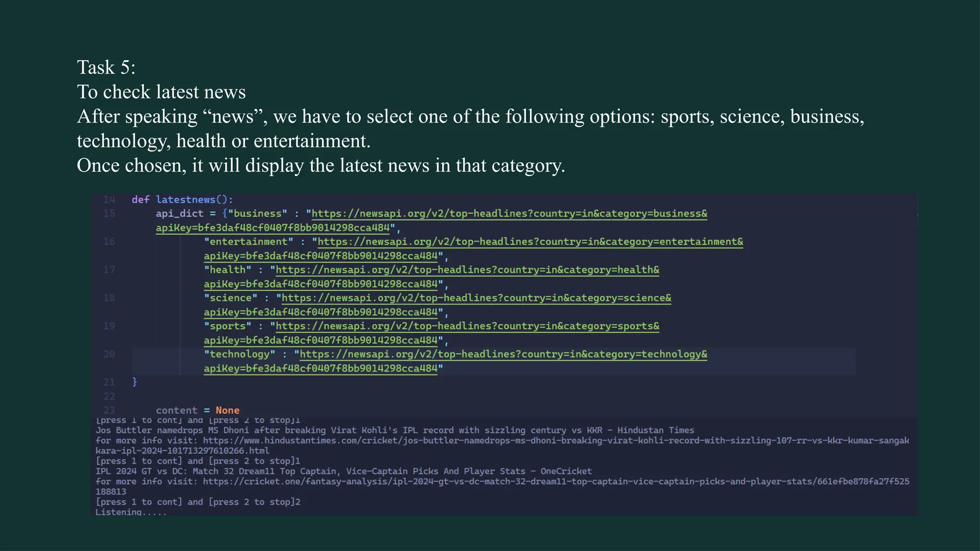Click the Task 5 heading text
The image size is (980, 551).
(106, 67)
